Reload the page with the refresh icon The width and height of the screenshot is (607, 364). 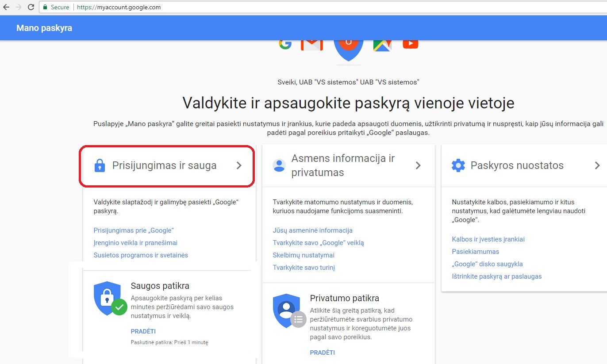[x=31, y=7]
